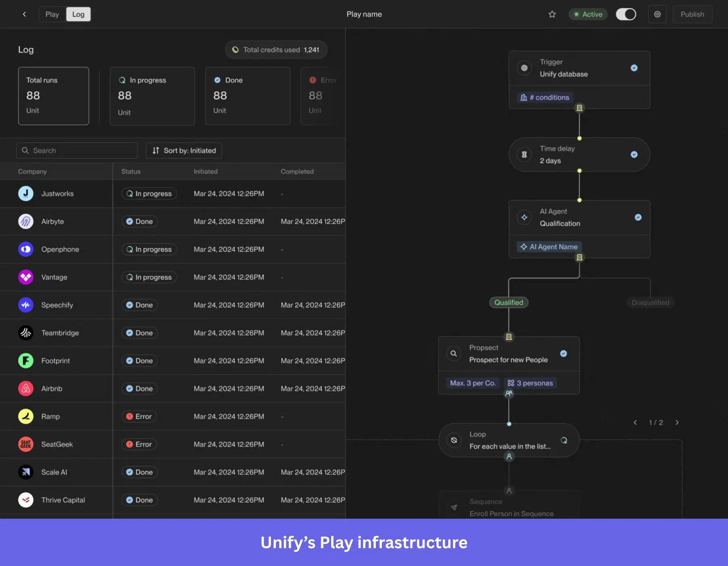This screenshot has height=566, width=728.
Task: Click the AI Agent sparkle icon
Action: click(524, 217)
